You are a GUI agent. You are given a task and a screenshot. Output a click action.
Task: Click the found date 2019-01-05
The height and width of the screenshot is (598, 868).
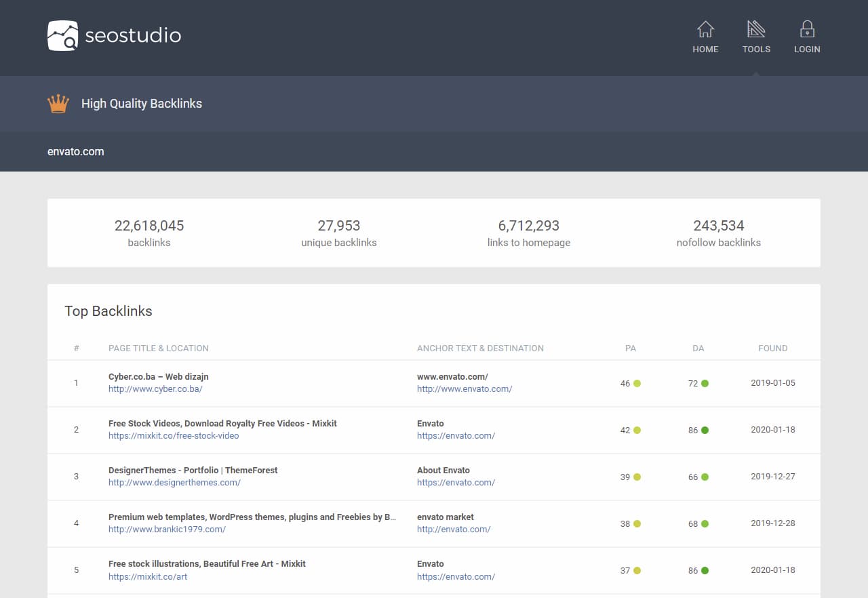[773, 383]
